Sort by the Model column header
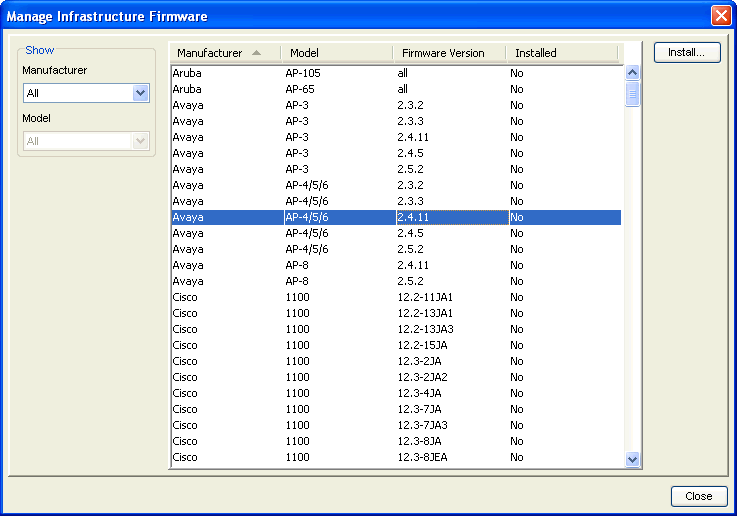 (x=337, y=53)
